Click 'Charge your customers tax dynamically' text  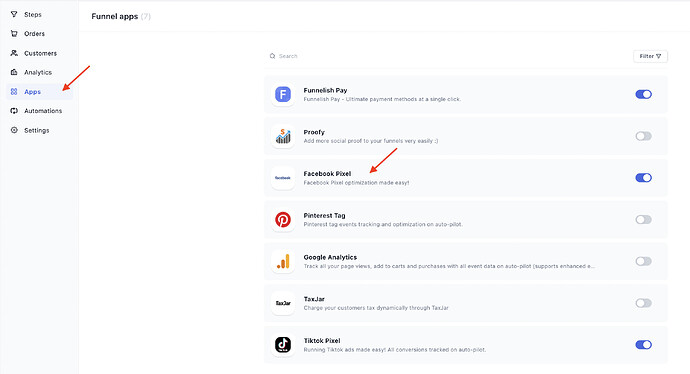(x=376, y=308)
